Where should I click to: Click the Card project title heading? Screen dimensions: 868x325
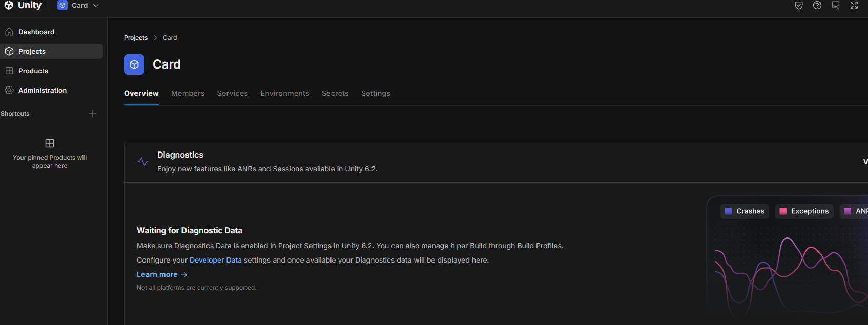167,64
